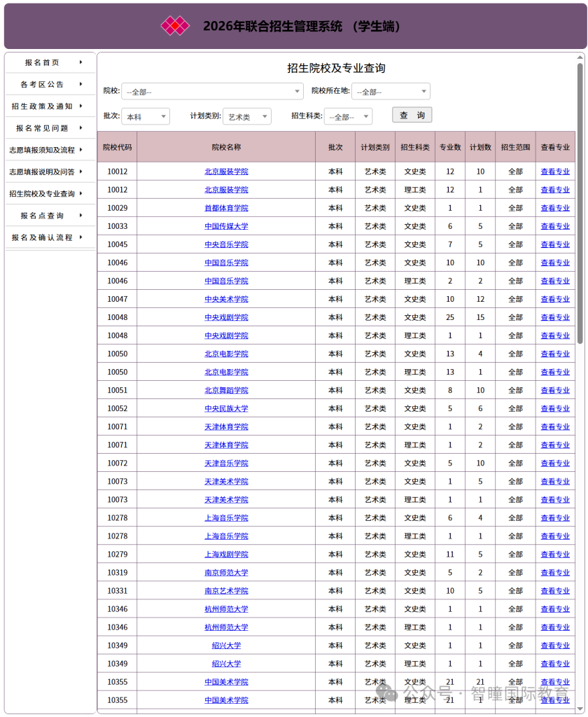Viewport: 588px width, 717px height.
Task: Open the 中央音乐学院 link
Action: (226, 244)
